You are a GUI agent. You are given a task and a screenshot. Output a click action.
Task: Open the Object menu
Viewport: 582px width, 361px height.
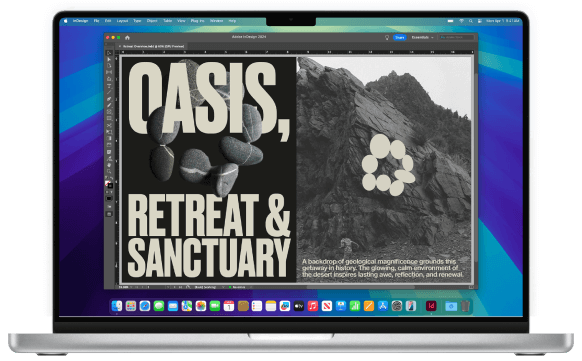(152, 21)
